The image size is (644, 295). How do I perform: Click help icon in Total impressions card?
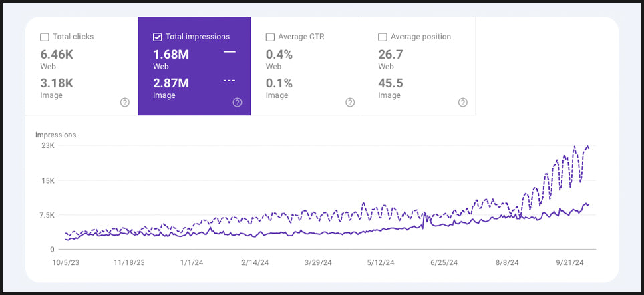tap(237, 103)
